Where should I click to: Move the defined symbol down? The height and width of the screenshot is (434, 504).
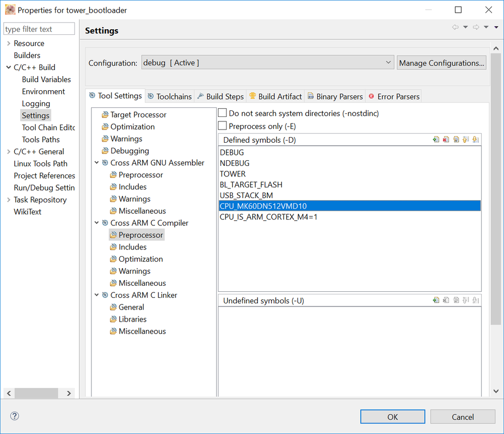[476, 140]
